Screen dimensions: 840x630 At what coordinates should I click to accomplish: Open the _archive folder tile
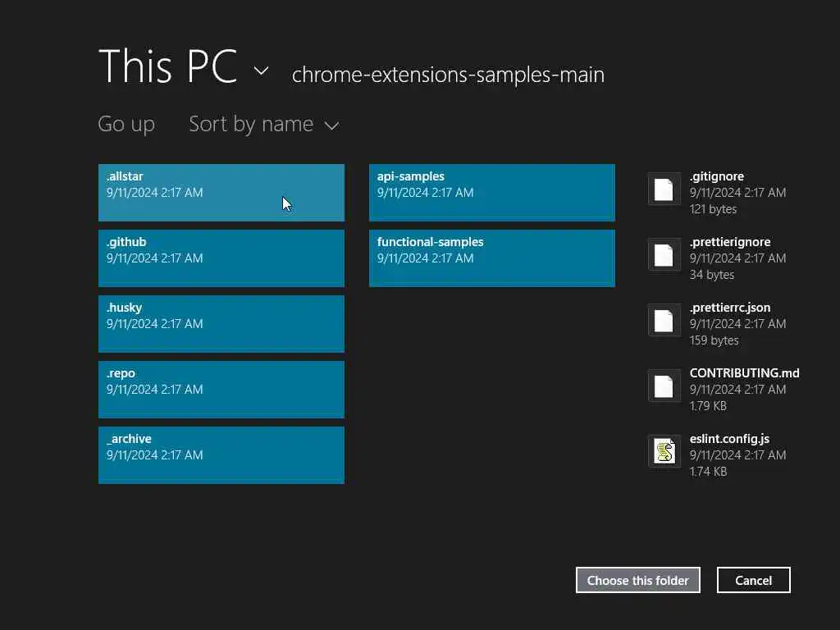pos(221,454)
